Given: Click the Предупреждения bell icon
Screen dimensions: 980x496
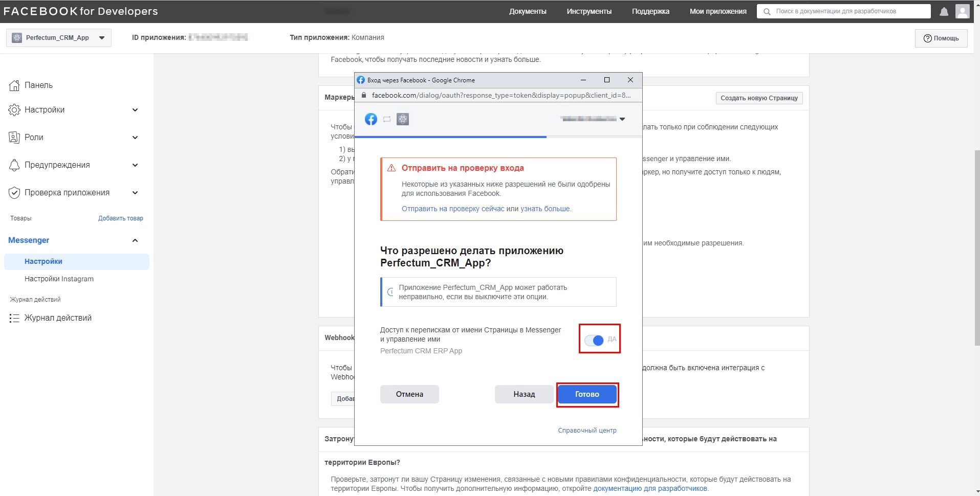Looking at the screenshot, I should (14, 165).
